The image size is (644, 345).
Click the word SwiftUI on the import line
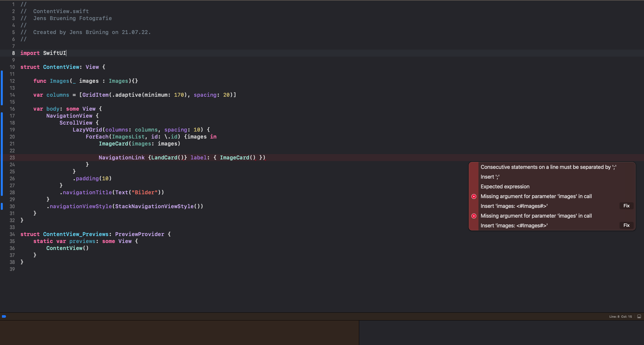pos(54,53)
